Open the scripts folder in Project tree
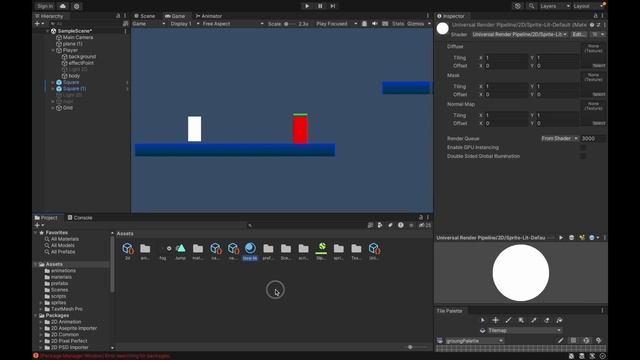The width and height of the screenshot is (640, 360). [x=58, y=296]
